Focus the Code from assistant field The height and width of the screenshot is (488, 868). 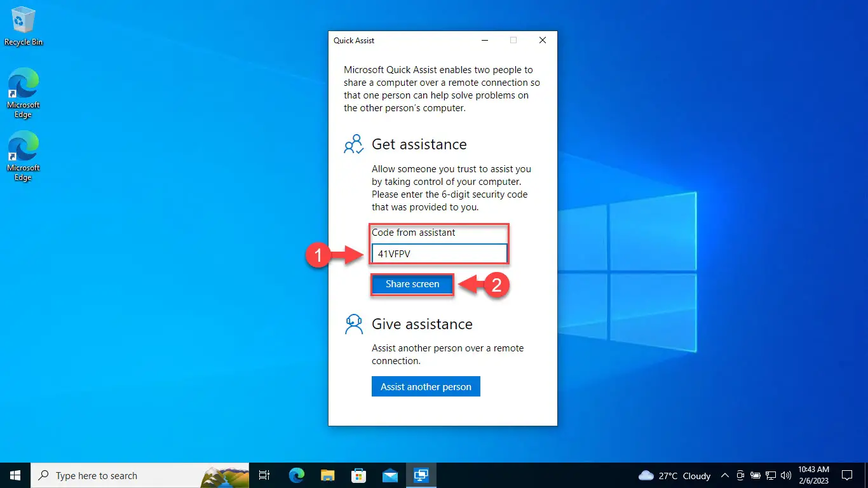(x=440, y=254)
